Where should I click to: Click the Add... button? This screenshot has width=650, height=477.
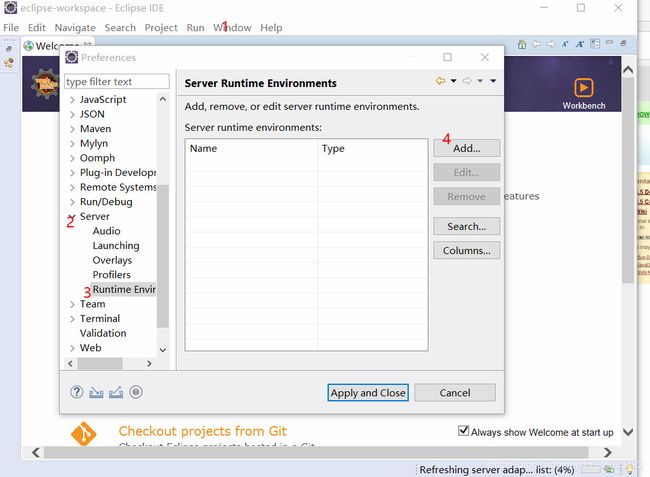467,148
